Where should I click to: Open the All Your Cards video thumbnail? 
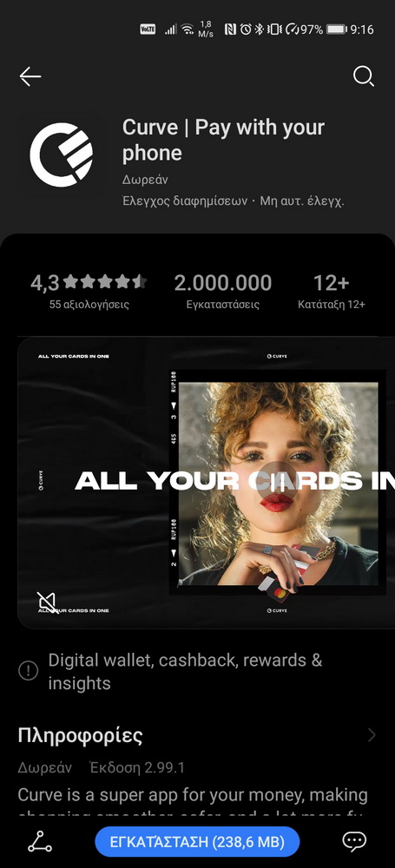pyautogui.click(x=206, y=483)
